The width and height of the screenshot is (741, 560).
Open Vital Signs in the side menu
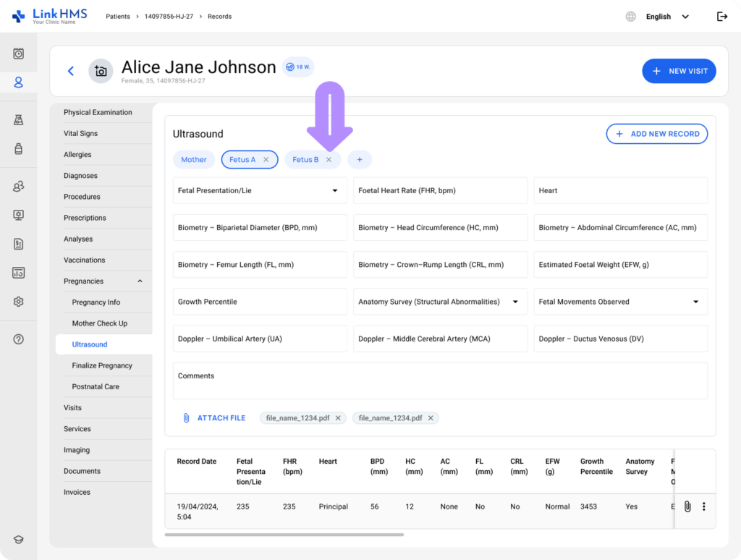tap(80, 134)
